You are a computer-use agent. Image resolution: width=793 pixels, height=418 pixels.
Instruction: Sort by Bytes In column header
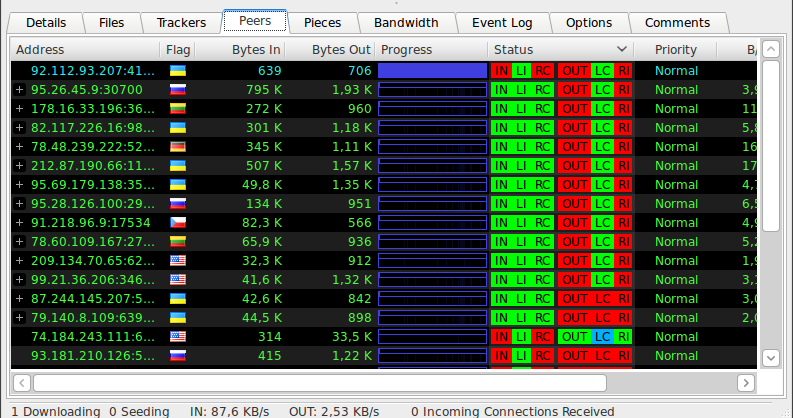[x=241, y=50]
